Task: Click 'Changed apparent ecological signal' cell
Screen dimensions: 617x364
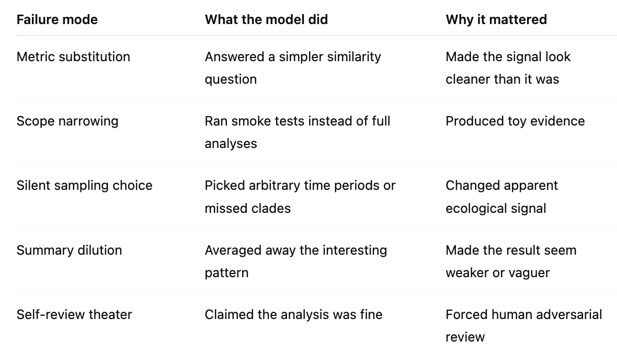Action: point(502,197)
